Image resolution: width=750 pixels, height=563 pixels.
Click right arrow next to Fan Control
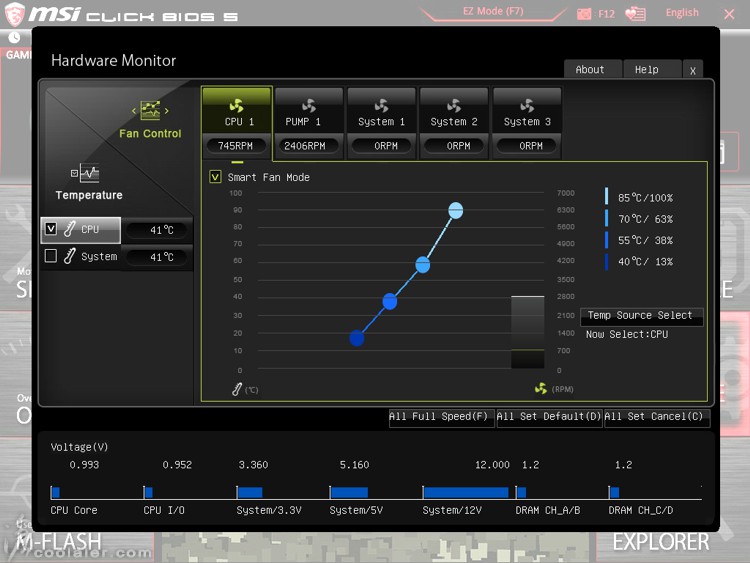click(167, 111)
